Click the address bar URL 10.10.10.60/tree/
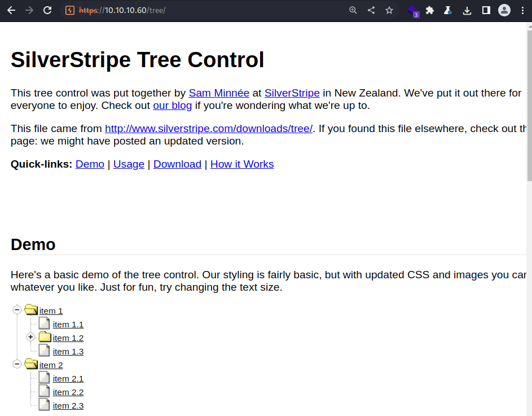Viewport: 532px width, 416px height. [122, 10]
